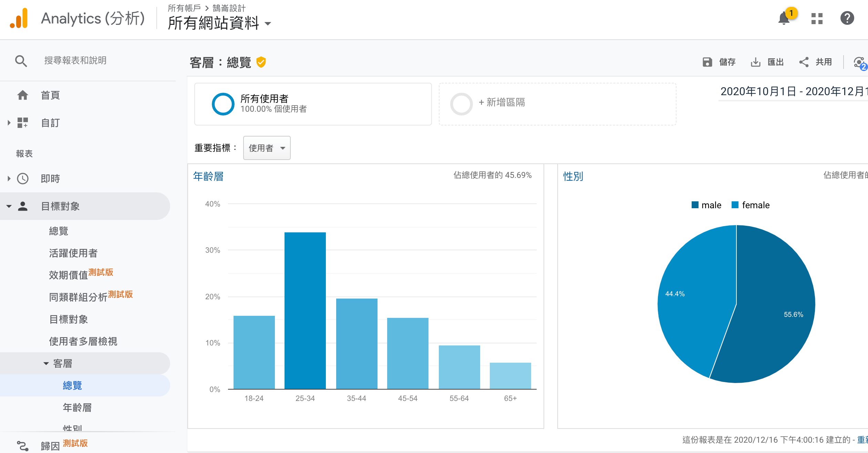Click the 35-44 age bar
868x453 pixels.
357,344
